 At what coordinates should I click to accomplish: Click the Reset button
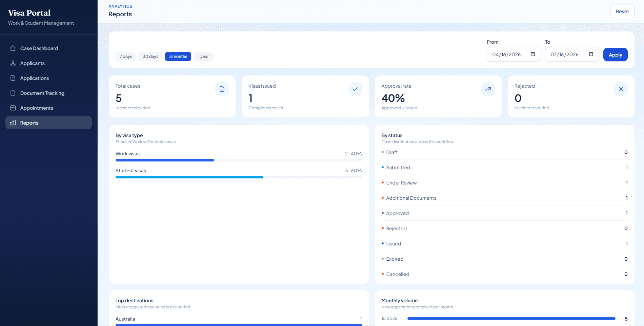pos(622,11)
